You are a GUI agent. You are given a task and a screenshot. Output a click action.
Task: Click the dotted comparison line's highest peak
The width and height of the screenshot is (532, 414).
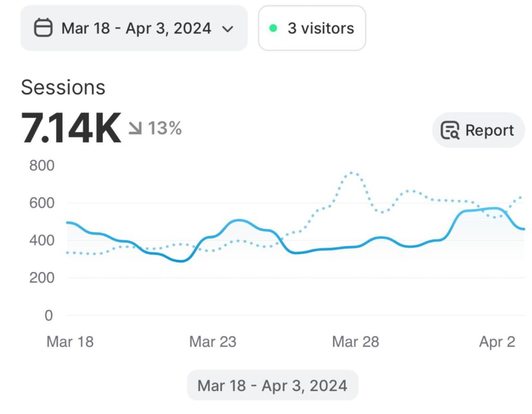click(x=353, y=172)
